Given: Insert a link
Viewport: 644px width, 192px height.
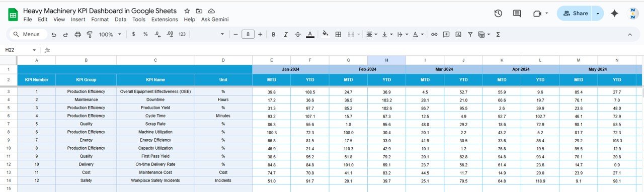Looking at the screenshot, I should 434,34.
